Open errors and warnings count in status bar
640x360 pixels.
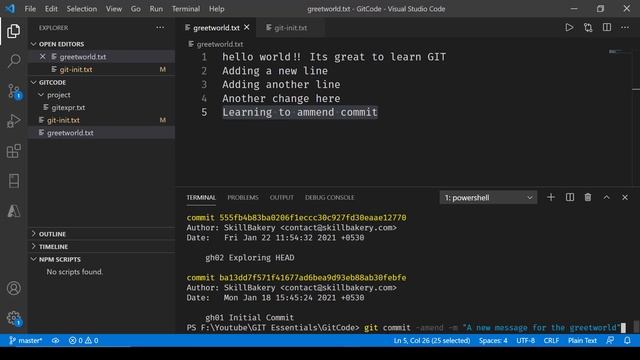pos(83,340)
